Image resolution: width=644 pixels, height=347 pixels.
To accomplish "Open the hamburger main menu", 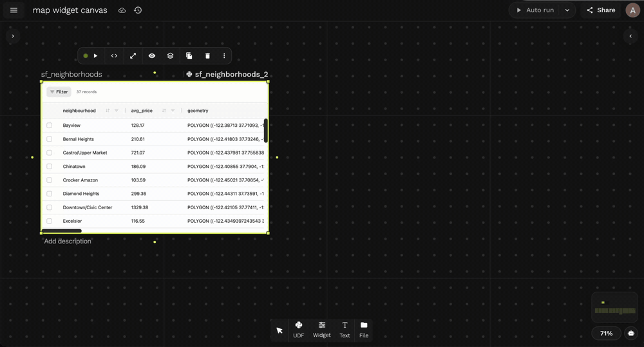I will pos(14,10).
